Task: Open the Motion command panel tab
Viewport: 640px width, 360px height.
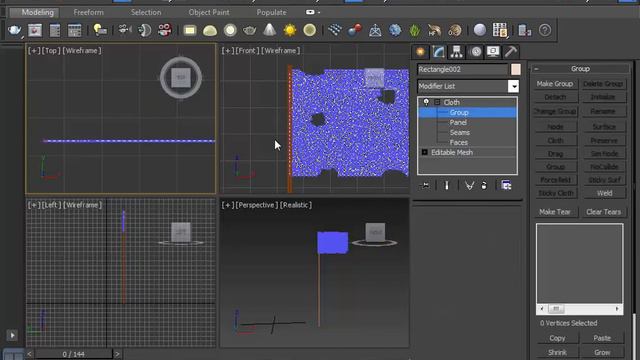Action: pos(475,52)
